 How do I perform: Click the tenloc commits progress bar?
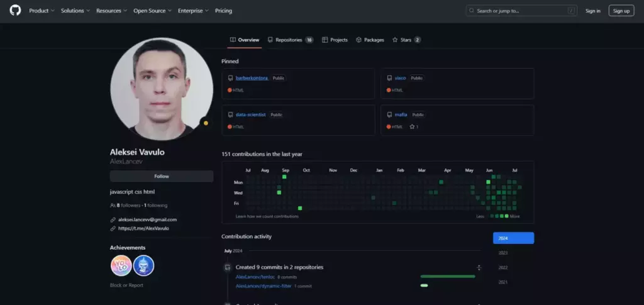click(x=448, y=276)
